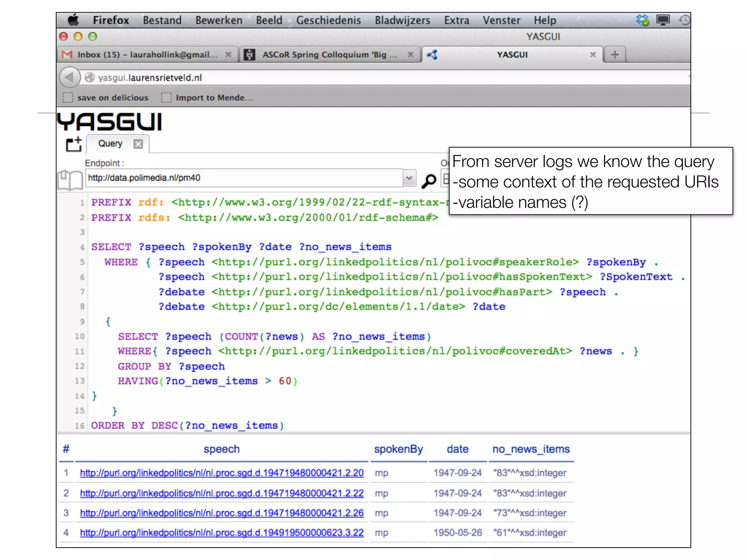Open the Extra menu
This screenshot has width=747, height=560.
(457, 20)
